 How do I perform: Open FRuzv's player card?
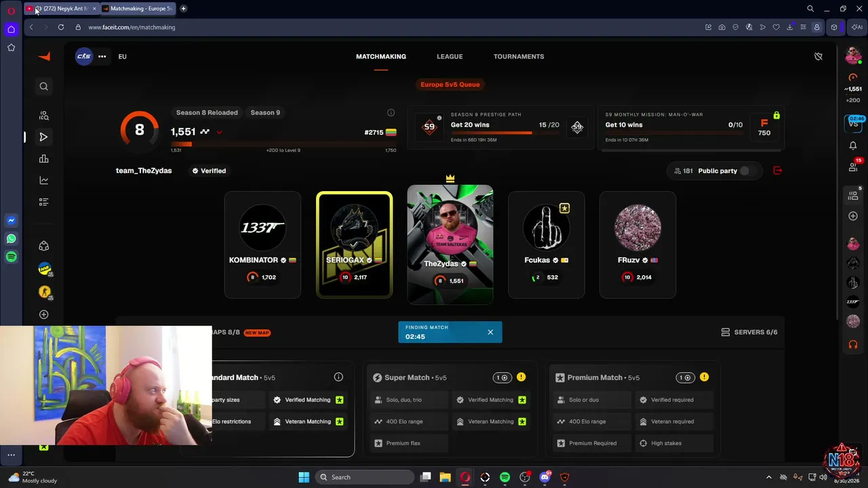tap(637, 245)
